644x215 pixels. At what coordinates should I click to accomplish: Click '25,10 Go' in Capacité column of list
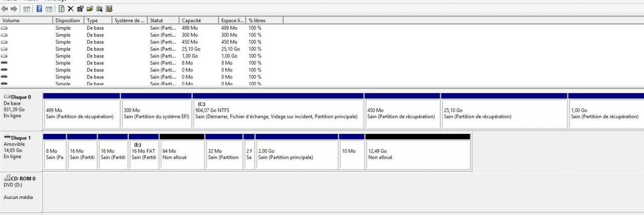pos(191,49)
